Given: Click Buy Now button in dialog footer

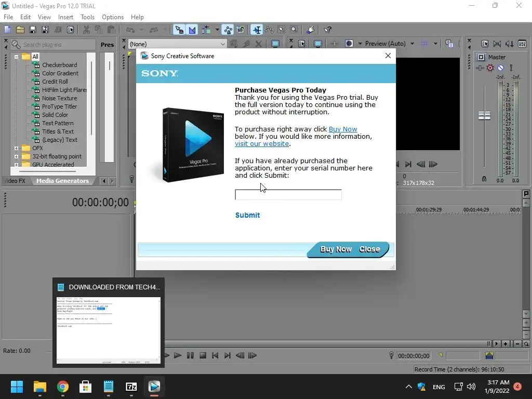Looking at the screenshot, I should click(336, 249).
